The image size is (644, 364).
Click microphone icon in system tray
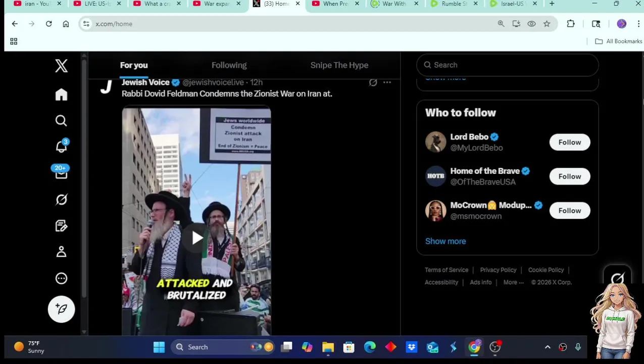pyautogui.click(x=578, y=347)
